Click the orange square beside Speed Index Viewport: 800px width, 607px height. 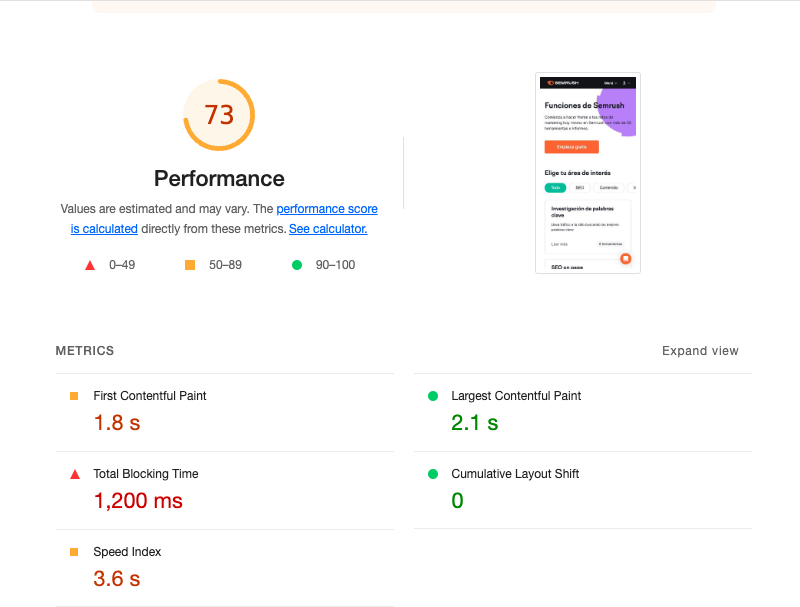(x=74, y=552)
